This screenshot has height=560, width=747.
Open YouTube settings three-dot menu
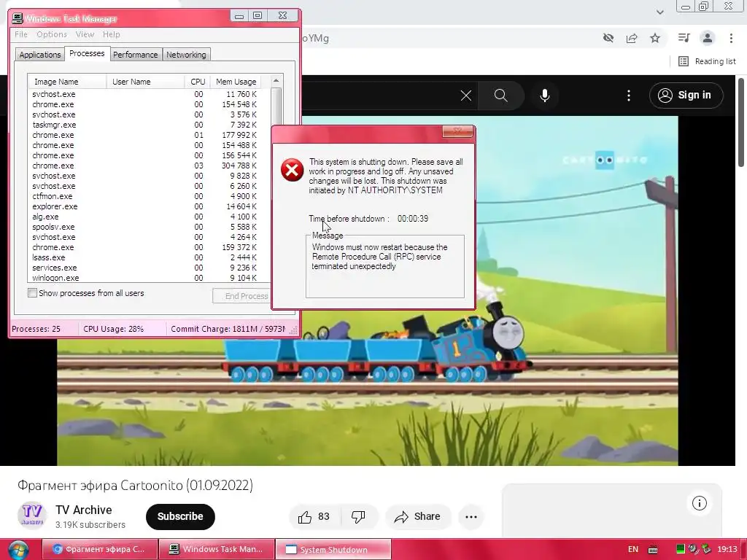(629, 96)
